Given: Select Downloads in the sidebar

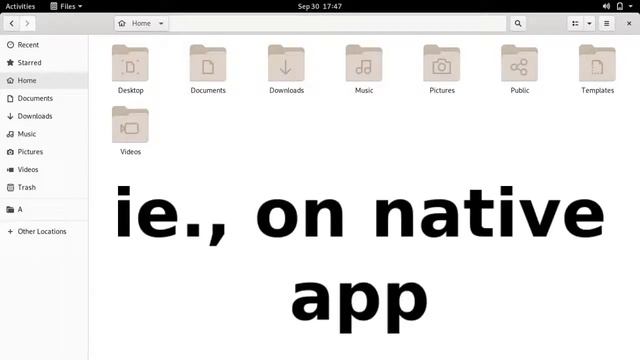Looking at the screenshot, I should click(x=44, y=116).
